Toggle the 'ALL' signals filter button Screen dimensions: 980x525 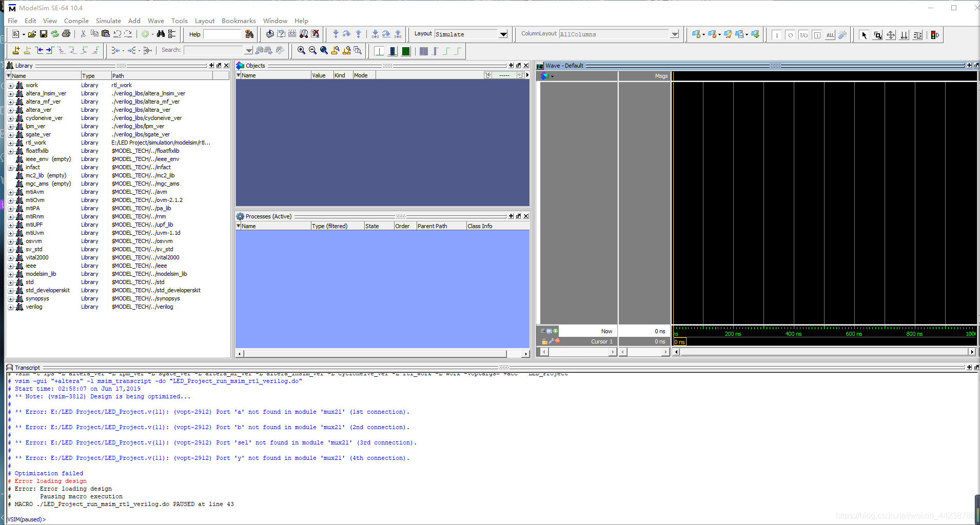830,35
